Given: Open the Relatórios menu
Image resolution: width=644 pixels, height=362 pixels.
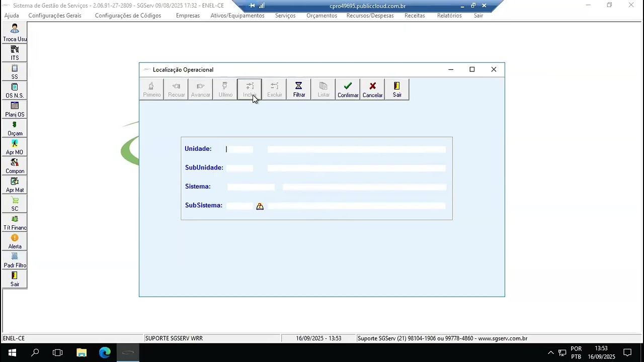Looking at the screenshot, I should [449, 16].
